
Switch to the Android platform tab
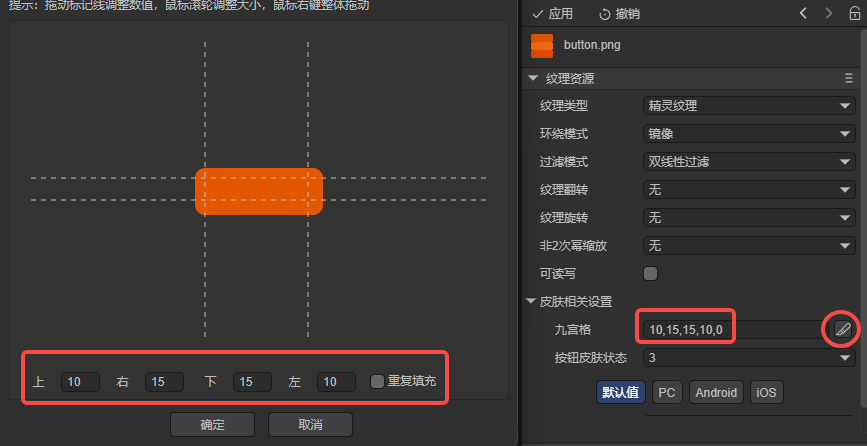coord(715,392)
